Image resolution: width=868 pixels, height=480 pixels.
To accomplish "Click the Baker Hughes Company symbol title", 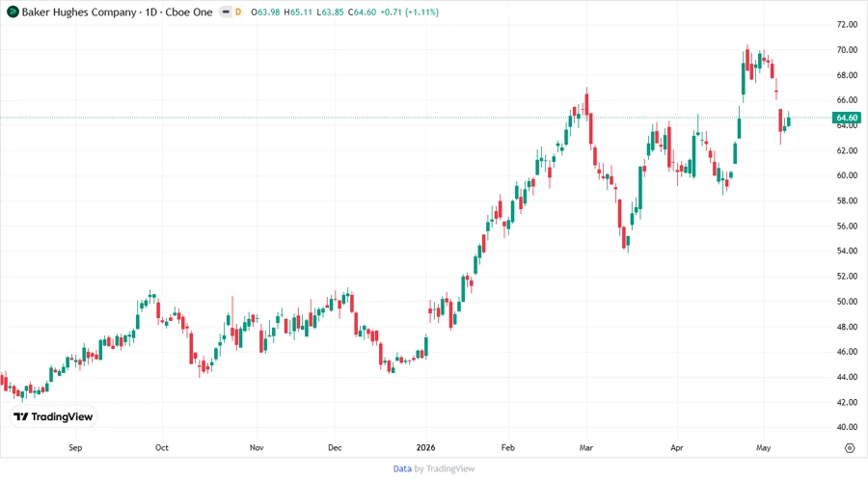I will (79, 13).
